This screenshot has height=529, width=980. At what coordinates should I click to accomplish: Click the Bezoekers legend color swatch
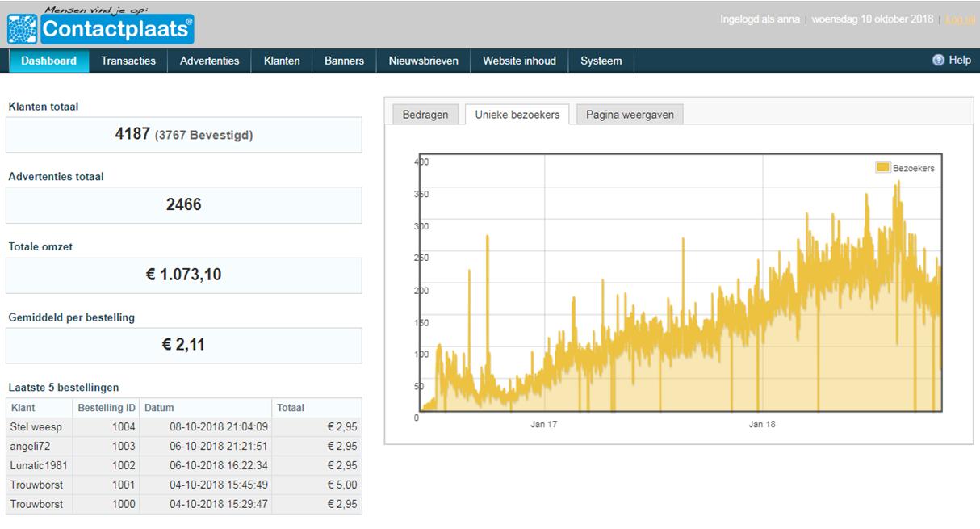(882, 168)
